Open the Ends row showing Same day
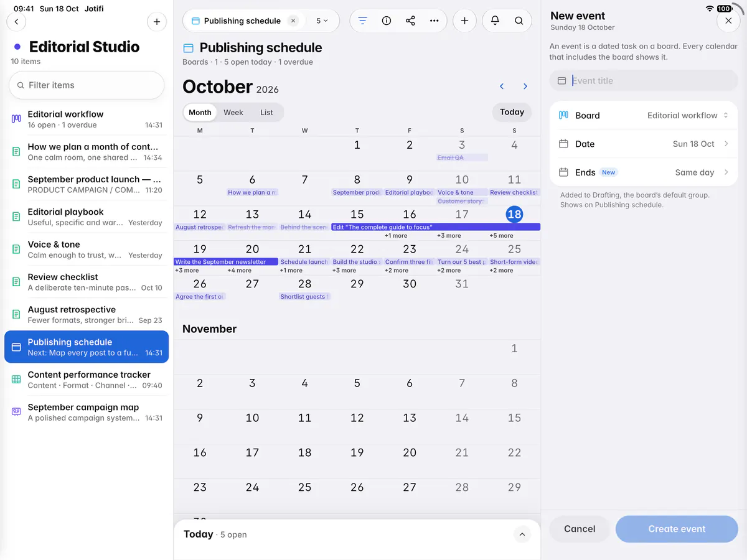This screenshot has width=747, height=560. 644,172
